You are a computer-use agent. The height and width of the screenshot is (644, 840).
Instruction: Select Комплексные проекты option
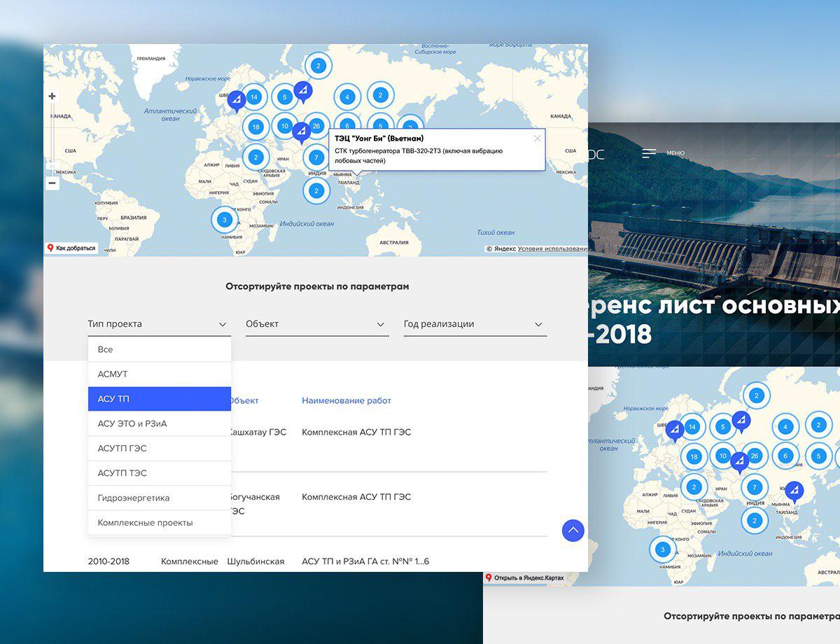tap(160, 523)
